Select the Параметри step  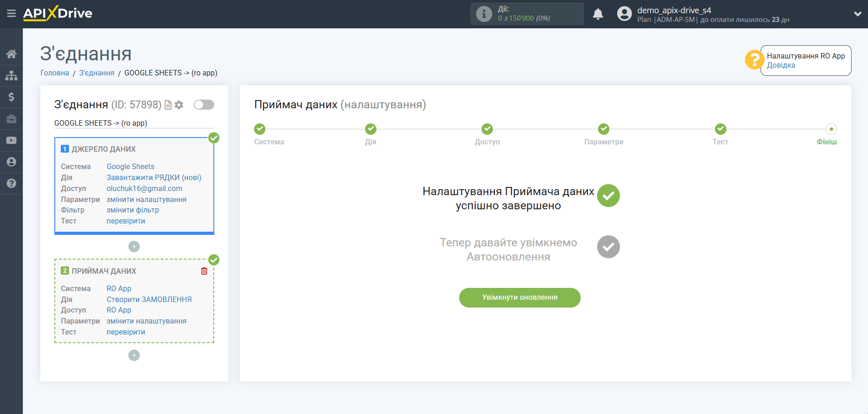pos(603,129)
